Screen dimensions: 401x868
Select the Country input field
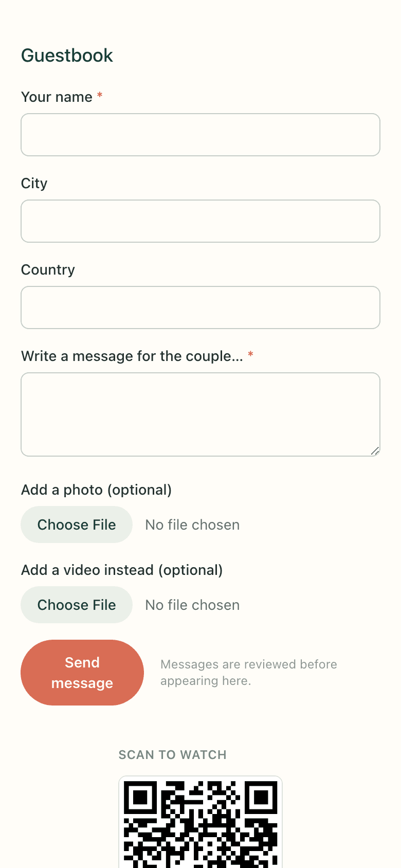pyautogui.click(x=200, y=308)
